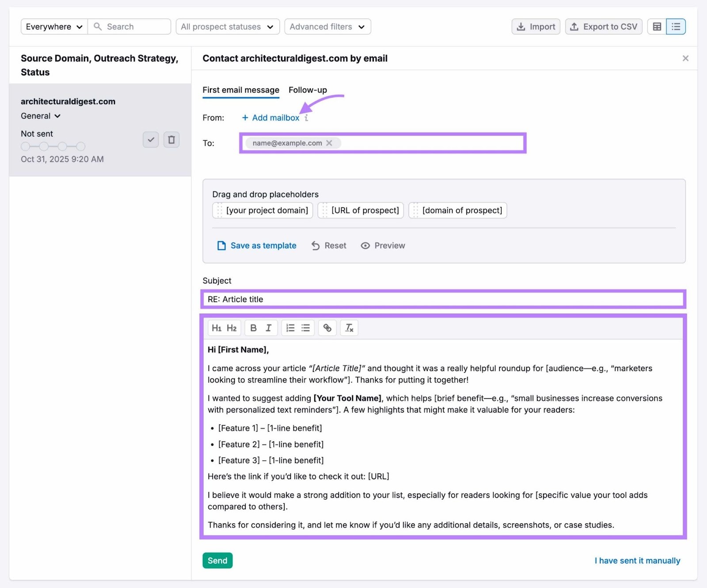Toggle the list view layout
The image size is (707, 588).
click(675, 27)
